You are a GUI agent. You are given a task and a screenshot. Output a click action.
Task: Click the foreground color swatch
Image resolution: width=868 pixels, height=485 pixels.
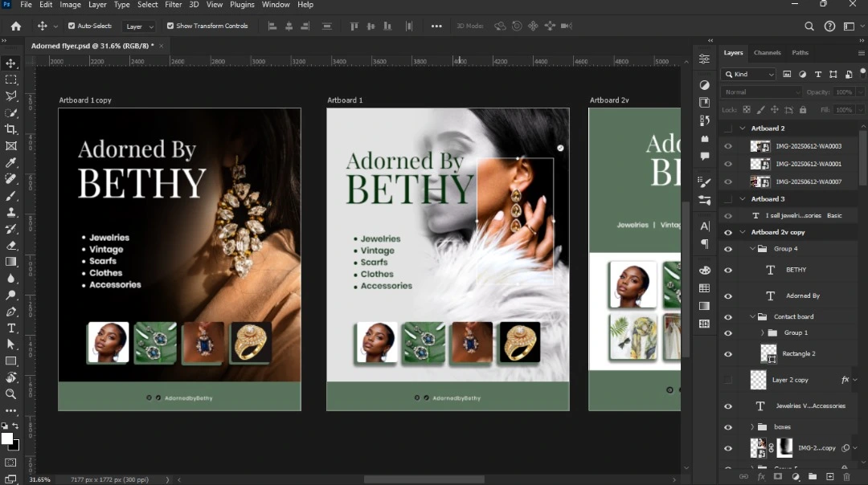(7, 438)
